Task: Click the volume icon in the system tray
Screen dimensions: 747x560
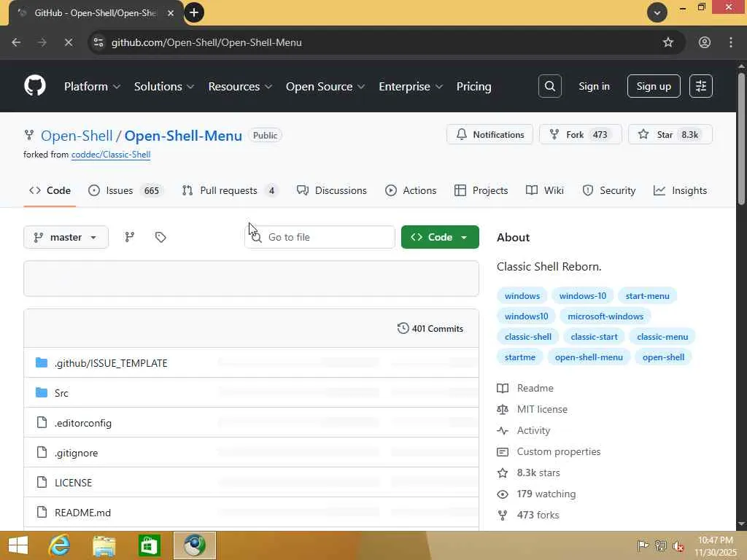Action: (678, 546)
